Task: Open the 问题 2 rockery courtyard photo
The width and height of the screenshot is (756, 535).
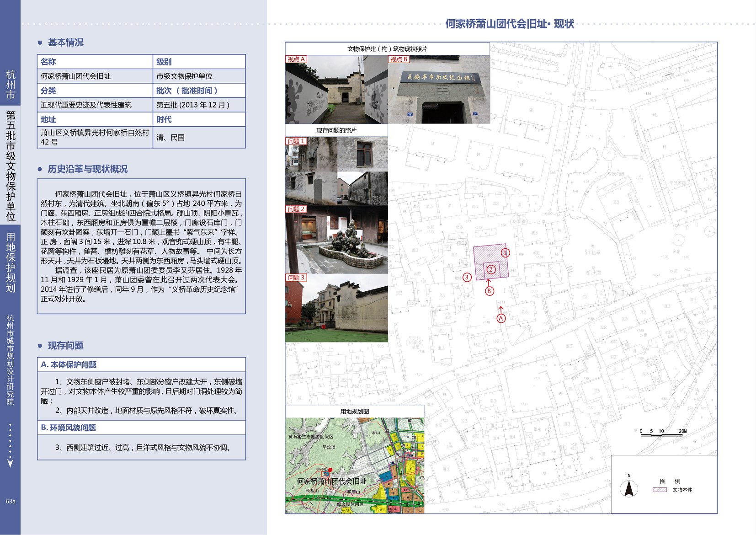Action: [x=336, y=240]
